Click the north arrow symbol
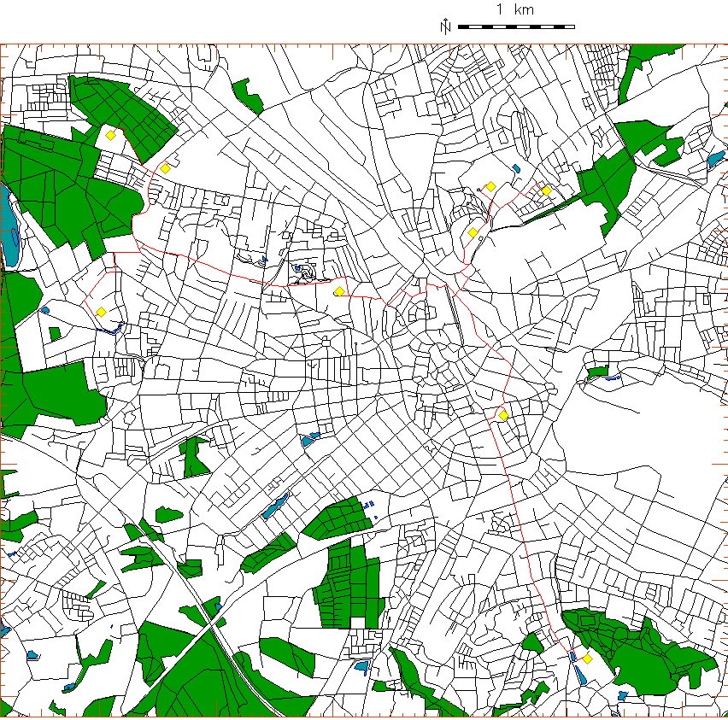The width and height of the screenshot is (728, 720). click(x=446, y=26)
